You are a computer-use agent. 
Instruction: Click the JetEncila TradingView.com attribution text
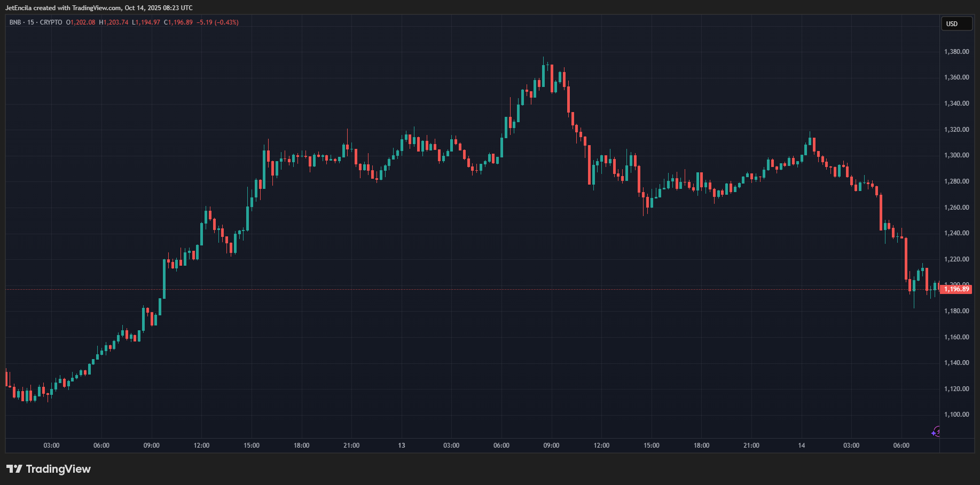click(x=99, y=8)
